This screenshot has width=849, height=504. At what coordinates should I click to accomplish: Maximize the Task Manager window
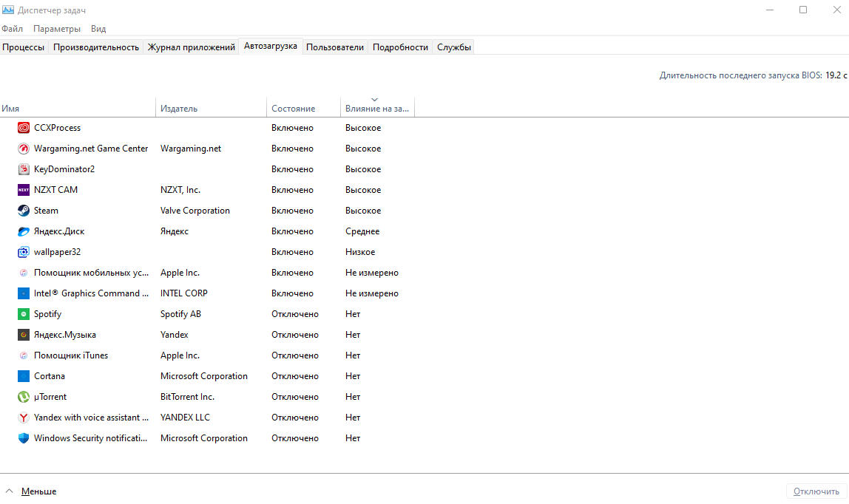(803, 10)
